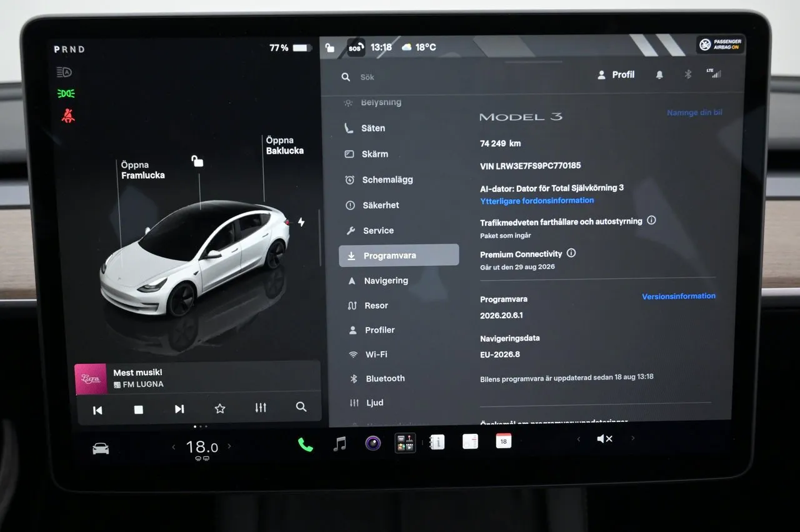
Task: Tap the navigation data EU-2026.8 value
Action: (500, 354)
